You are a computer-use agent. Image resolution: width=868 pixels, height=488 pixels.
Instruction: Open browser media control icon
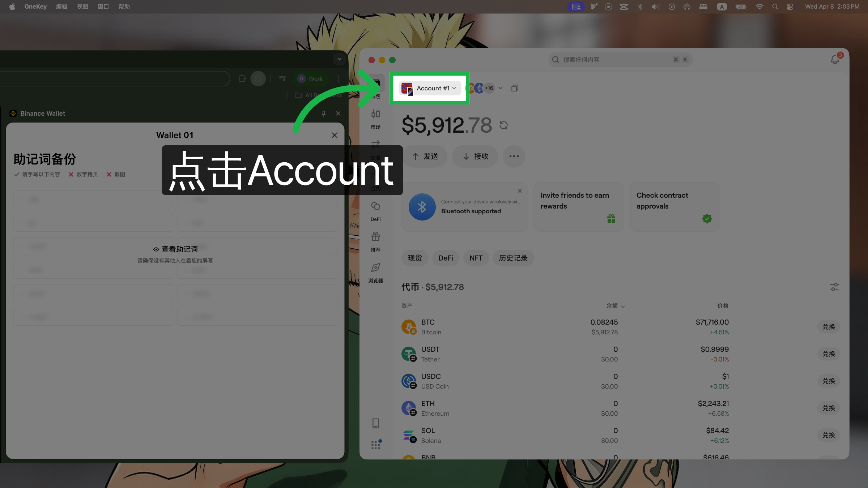coord(283,78)
